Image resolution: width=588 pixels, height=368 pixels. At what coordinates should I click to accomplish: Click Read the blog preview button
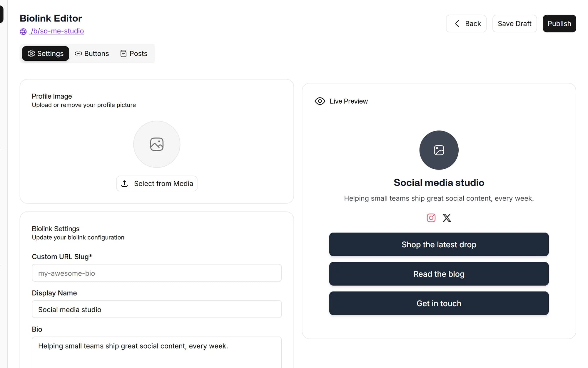click(439, 274)
